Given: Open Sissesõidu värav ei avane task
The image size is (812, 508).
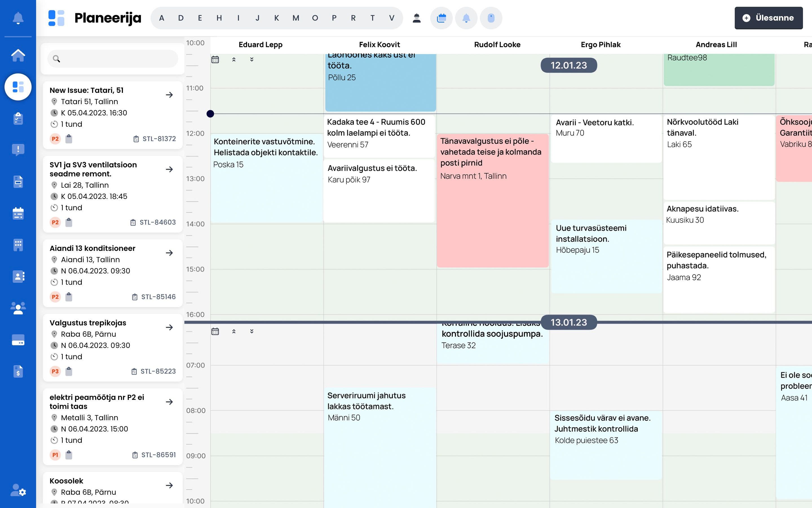Looking at the screenshot, I should click(x=606, y=445).
